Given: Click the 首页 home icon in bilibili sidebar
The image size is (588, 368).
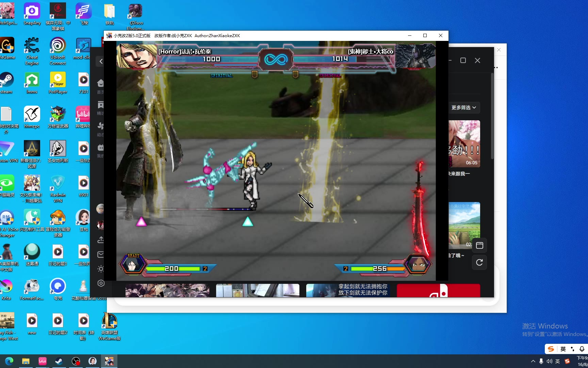Looking at the screenshot, I should (x=100, y=86).
